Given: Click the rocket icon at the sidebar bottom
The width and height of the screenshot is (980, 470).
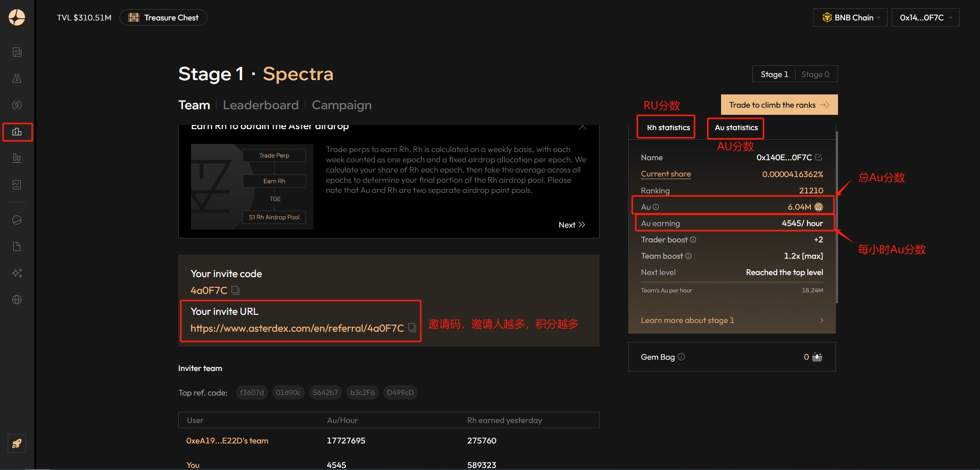Looking at the screenshot, I should (x=17, y=443).
